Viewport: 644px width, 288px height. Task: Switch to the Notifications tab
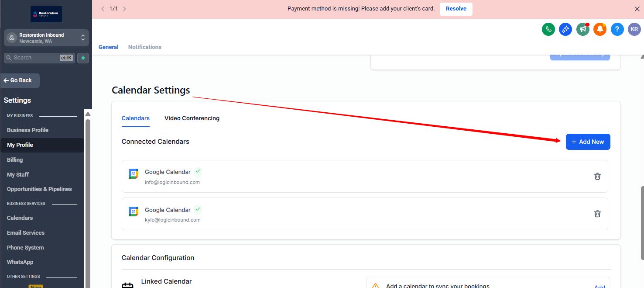point(145,47)
